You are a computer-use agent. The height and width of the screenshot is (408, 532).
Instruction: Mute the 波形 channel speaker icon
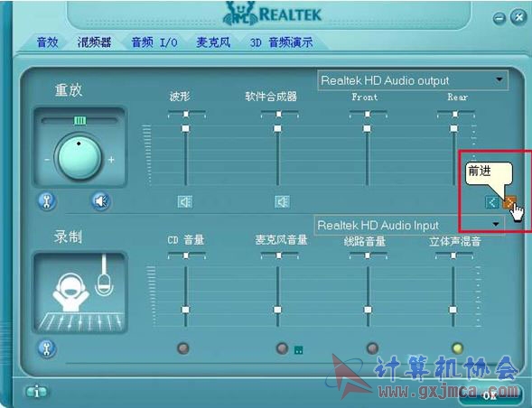[185, 202]
